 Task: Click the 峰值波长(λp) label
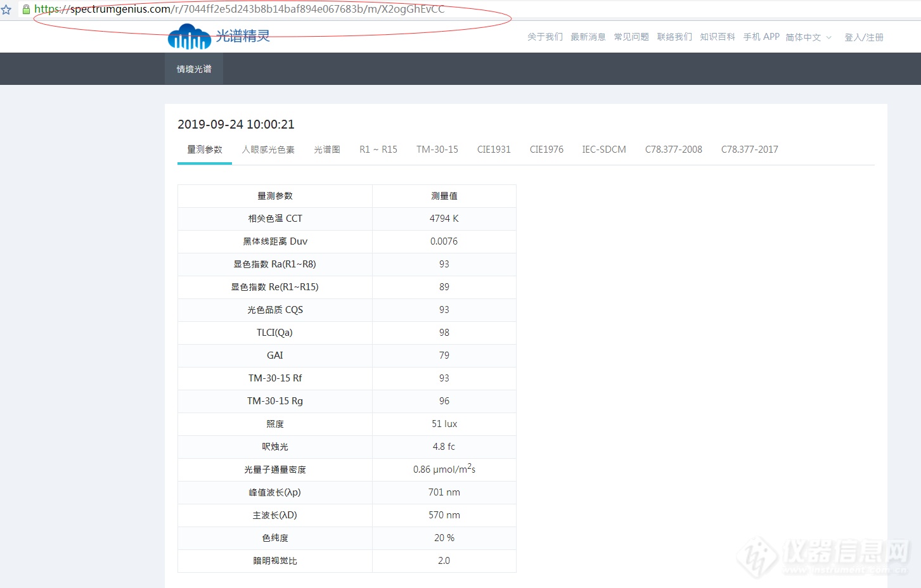[x=275, y=492]
